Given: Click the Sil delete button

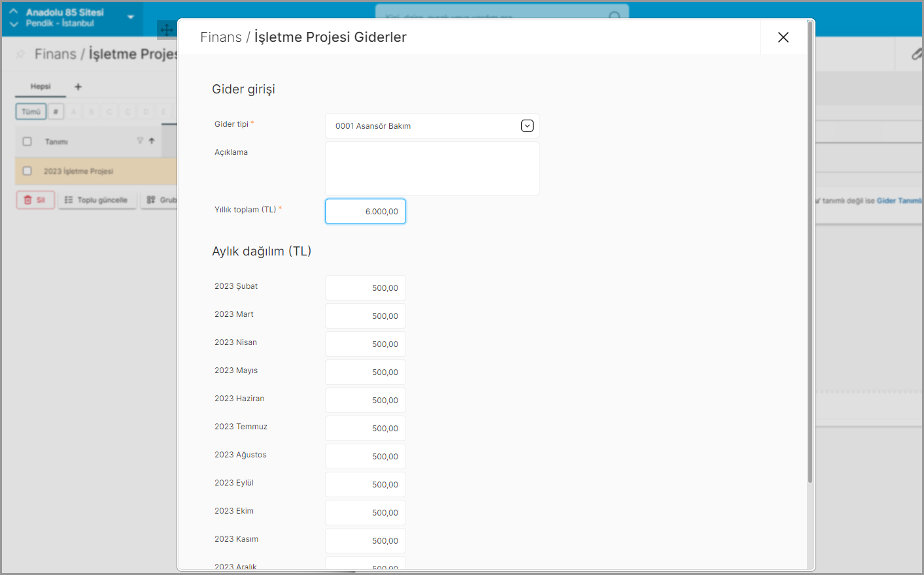Looking at the screenshot, I should (35, 200).
